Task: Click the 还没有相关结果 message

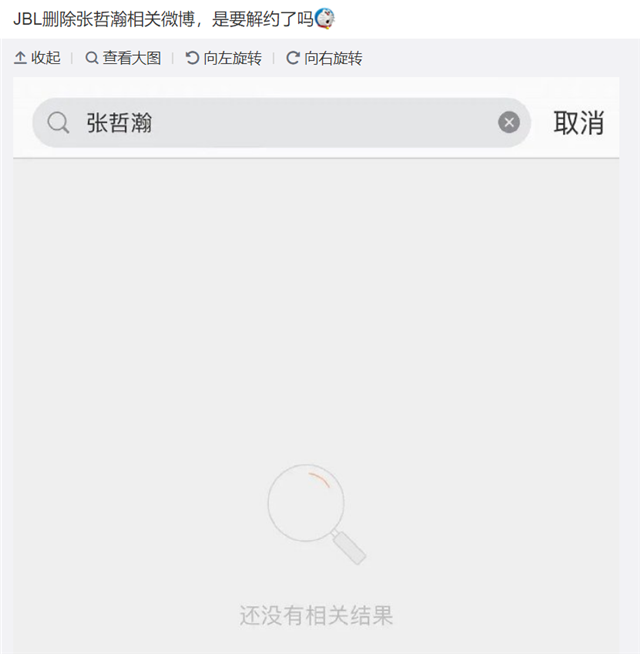Action: pos(316,615)
